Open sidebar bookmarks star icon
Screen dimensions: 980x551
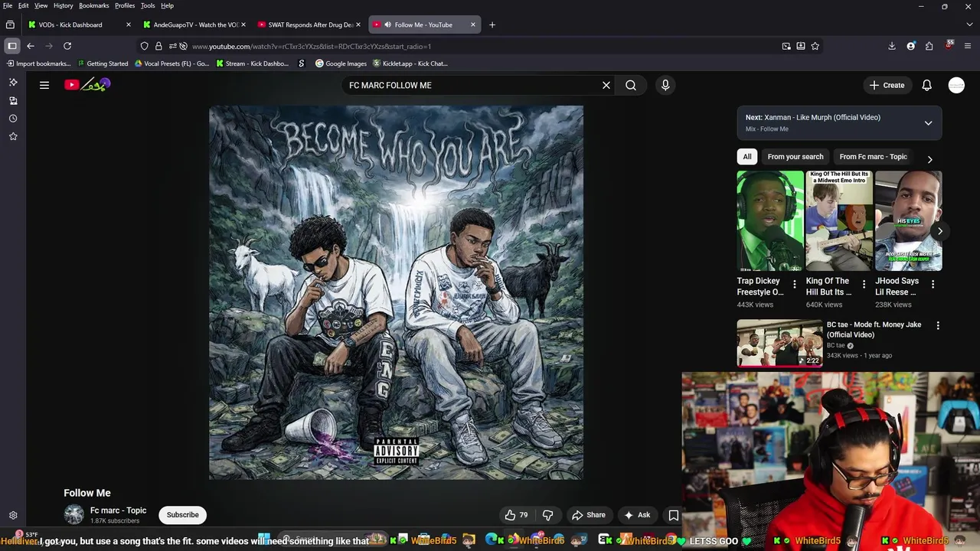(13, 136)
